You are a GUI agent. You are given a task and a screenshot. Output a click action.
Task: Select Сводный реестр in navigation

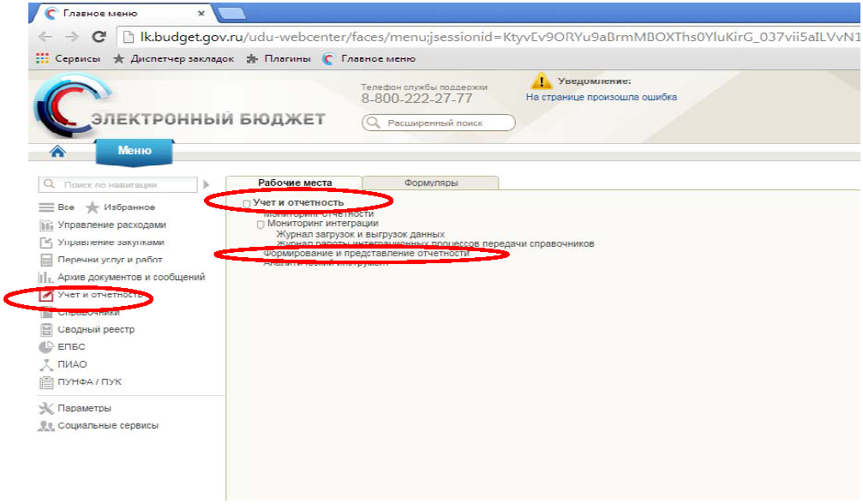coord(96,329)
